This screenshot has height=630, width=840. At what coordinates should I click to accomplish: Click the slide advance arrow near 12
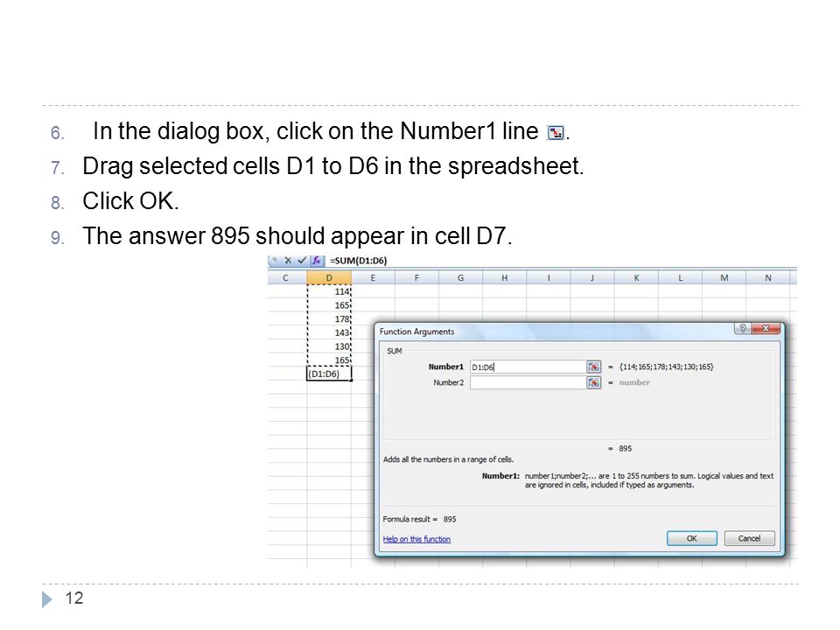(x=47, y=598)
